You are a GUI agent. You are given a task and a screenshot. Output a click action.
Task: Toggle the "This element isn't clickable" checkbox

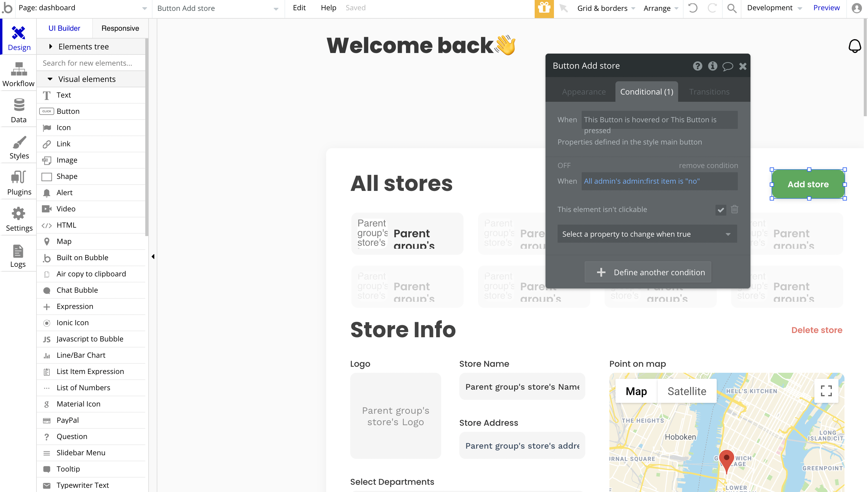tap(721, 210)
